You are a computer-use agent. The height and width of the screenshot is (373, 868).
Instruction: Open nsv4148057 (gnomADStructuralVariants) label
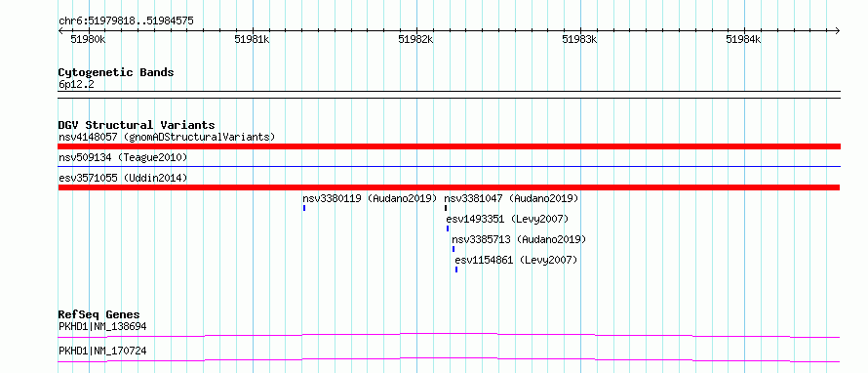[167, 137]
